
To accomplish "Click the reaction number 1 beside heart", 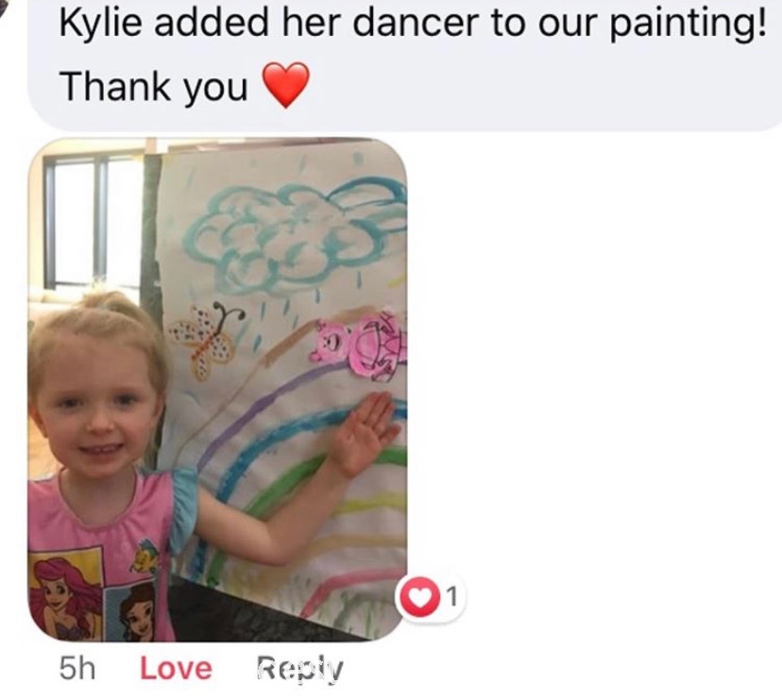I will pos(451,596).
